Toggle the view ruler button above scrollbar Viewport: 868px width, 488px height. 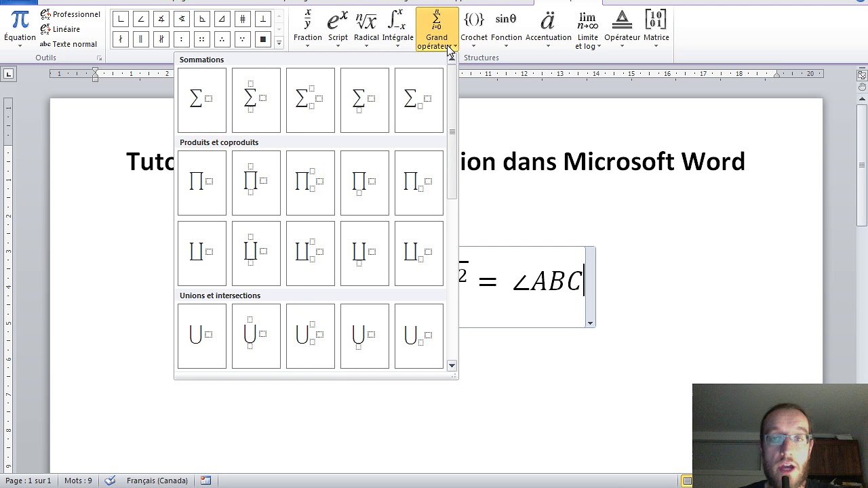(862, 75)
